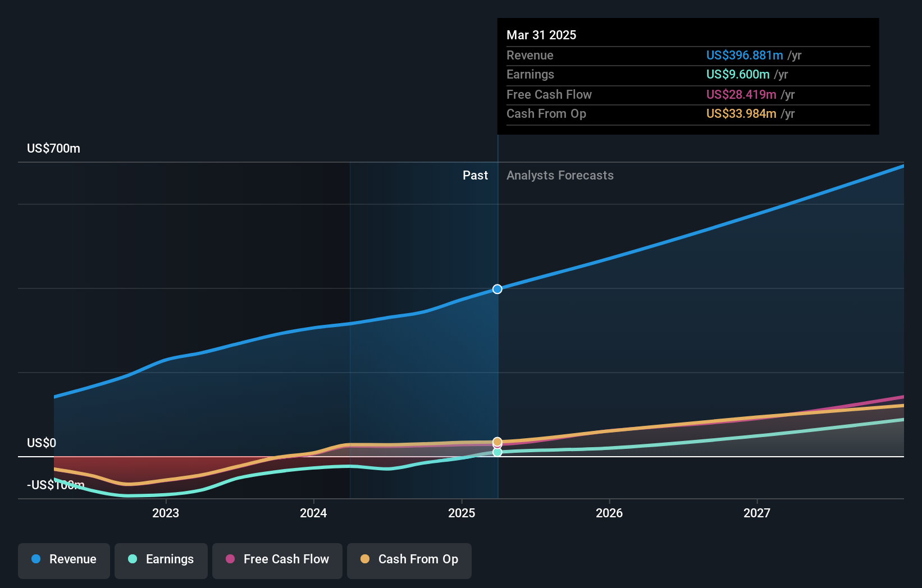Screen dimensions: 922x588
Task: Click the US$700m gridline label
Action: tap(53, 148)
